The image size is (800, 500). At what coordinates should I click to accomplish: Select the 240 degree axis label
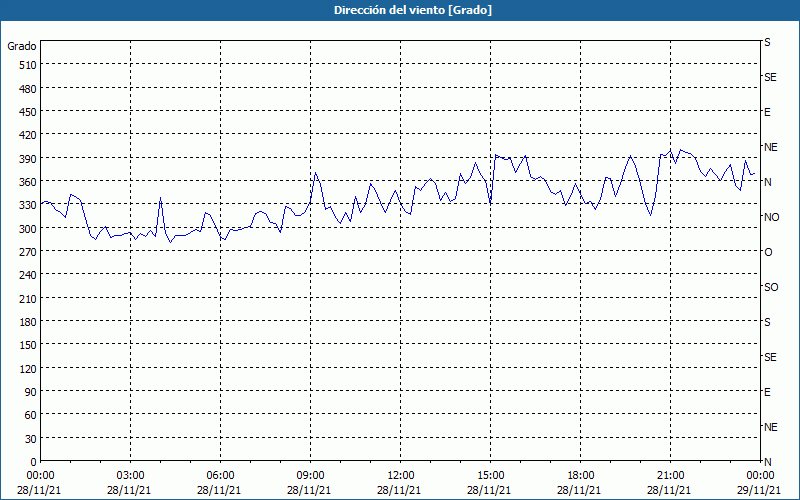pyautogui.click(x=28, y=276)
